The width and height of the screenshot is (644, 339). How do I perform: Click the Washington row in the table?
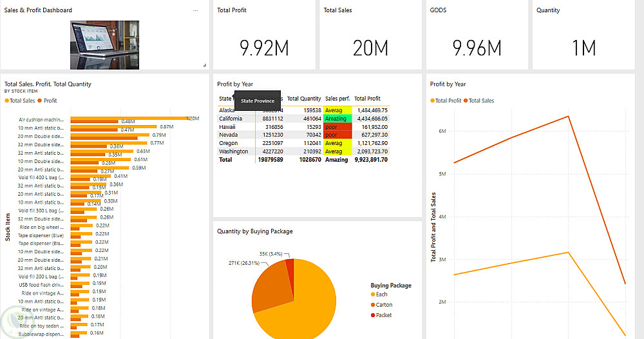[x=303, y=151]
